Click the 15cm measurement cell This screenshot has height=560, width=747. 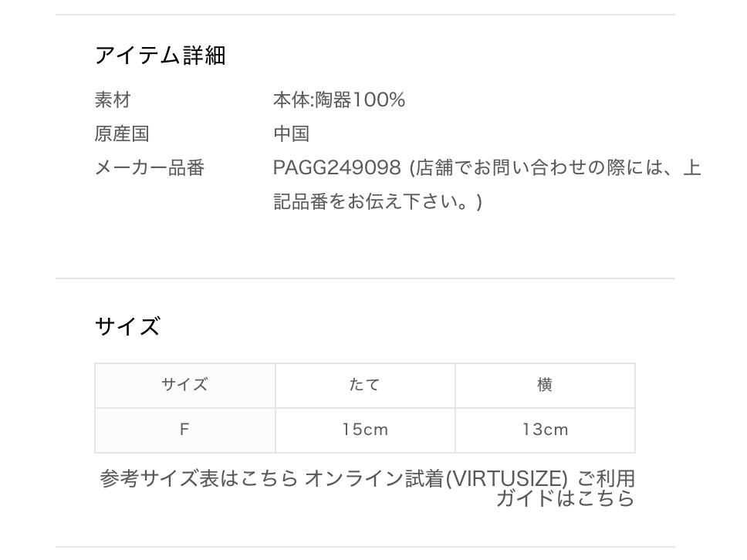click(x=365, y=430)
